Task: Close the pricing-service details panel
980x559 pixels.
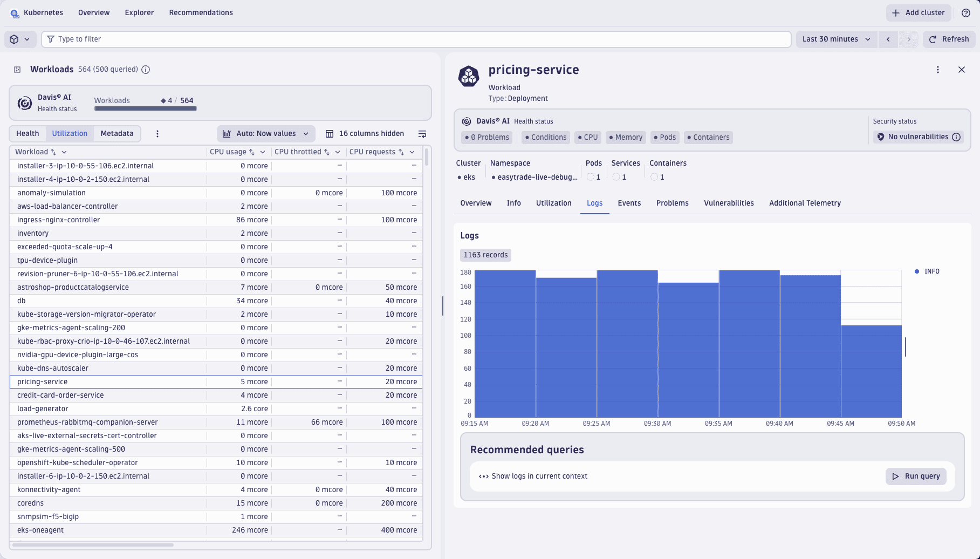Action: pos(962,70)
